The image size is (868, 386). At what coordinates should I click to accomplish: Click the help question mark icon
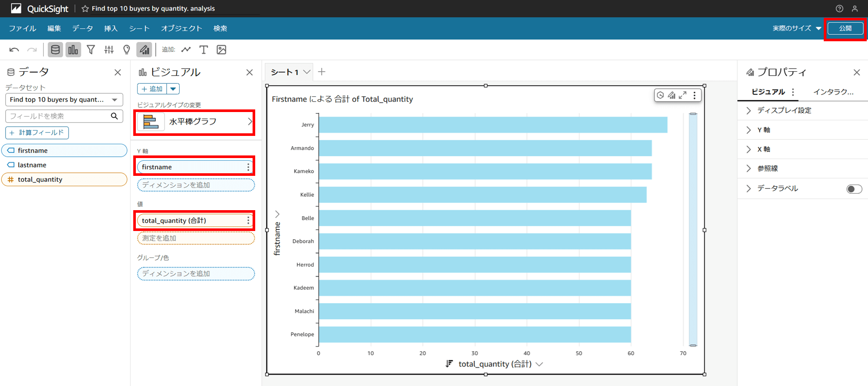[839, 9]
